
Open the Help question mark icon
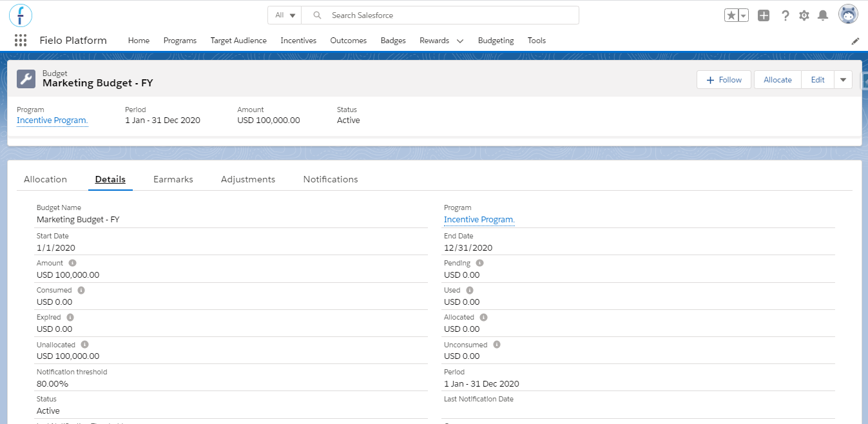(x=785, y=15)
